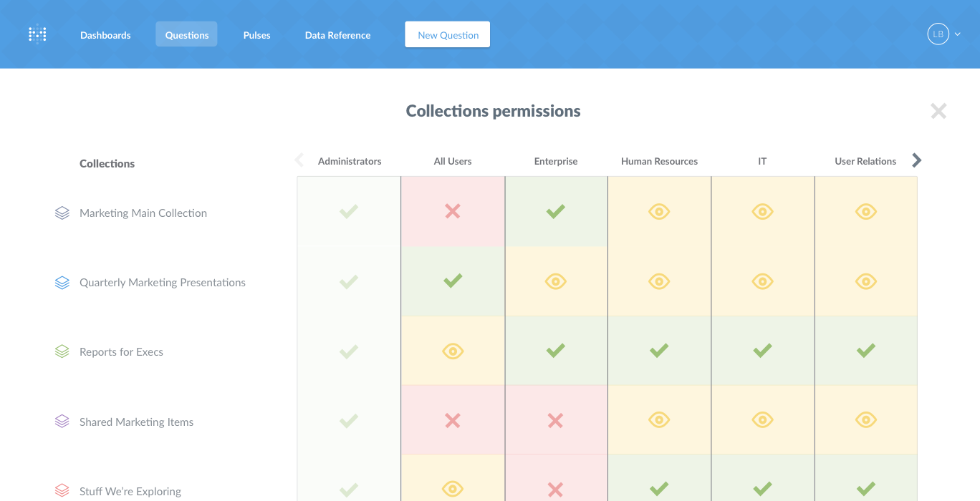Click the Collections permissions page title
980x501 pixels.
(x=493, y=111)
